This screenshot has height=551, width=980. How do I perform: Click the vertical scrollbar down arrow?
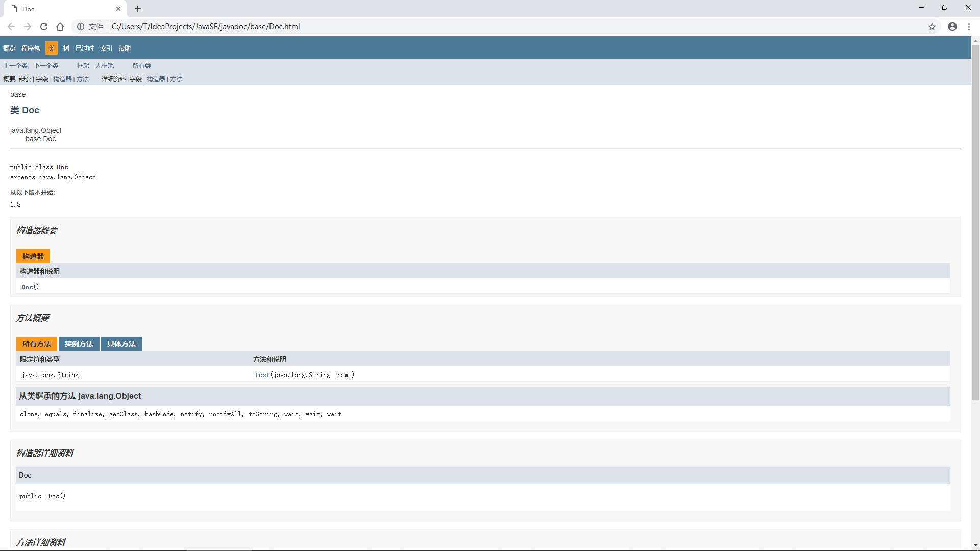click(x=975, y=546)
